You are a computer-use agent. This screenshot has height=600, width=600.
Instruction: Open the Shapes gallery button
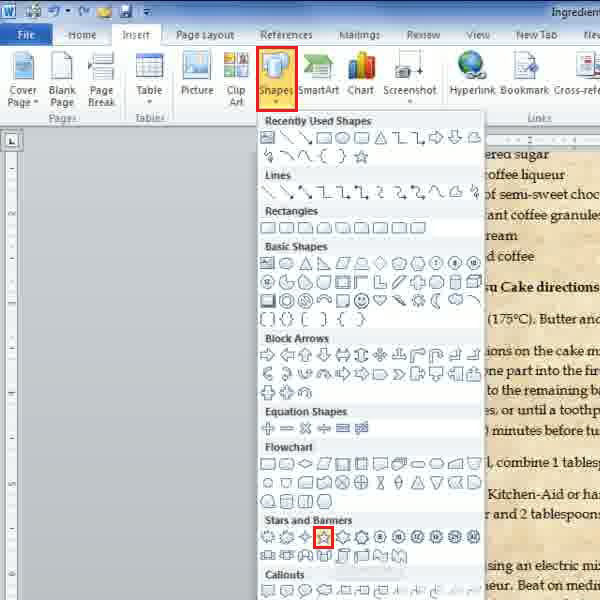point(277,78)
